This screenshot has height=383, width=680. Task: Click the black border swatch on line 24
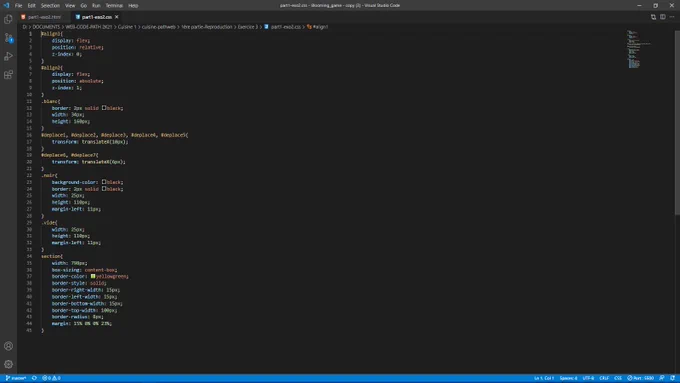point(104,189)
